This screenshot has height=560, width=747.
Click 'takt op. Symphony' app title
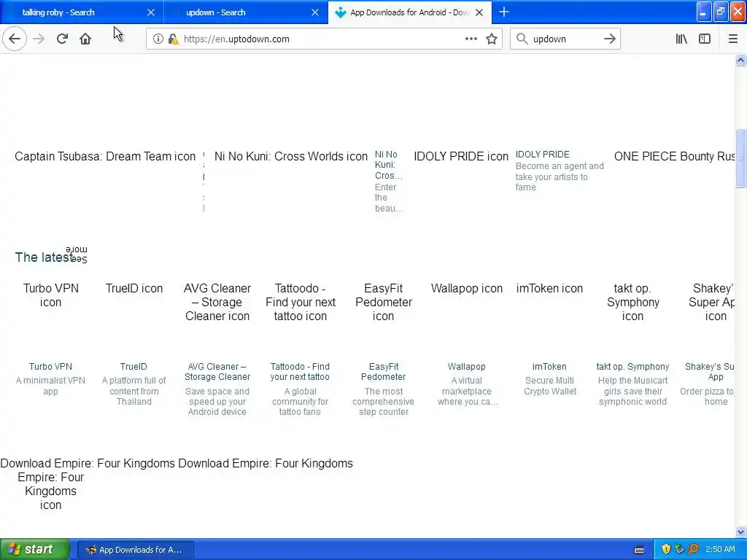coord(632,367)
